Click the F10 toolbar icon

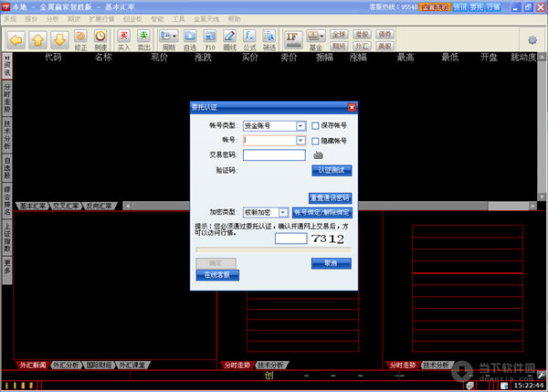click(x=210, y=40)
